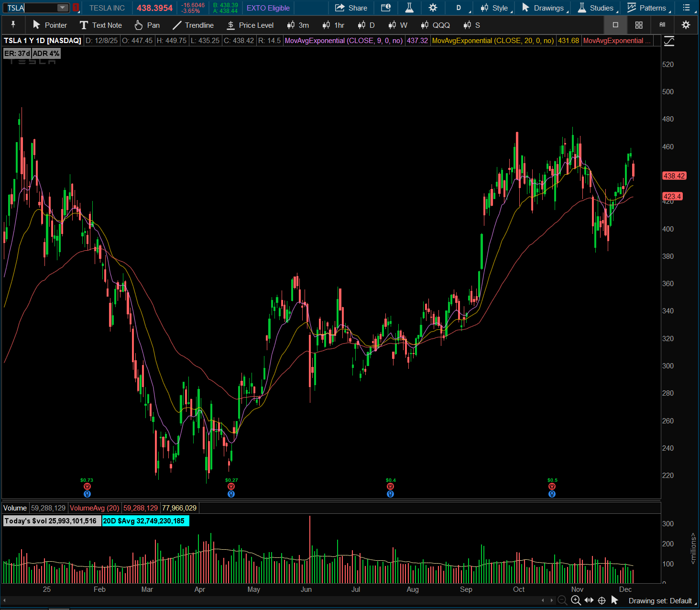
Task: Click the purple MovAvgExponential 9 study label
Action: (x=344, y=41)
